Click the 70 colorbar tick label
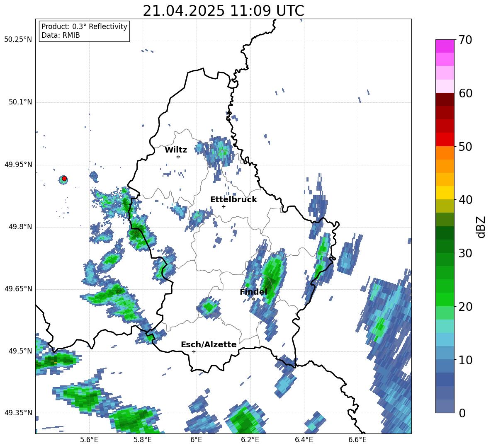Screen dimensions: 491x448 465,40
